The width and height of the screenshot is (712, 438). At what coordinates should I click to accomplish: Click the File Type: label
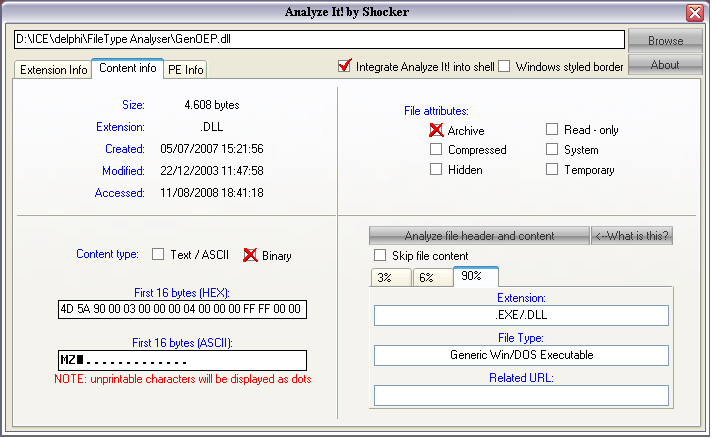click(x=521, y=338)
